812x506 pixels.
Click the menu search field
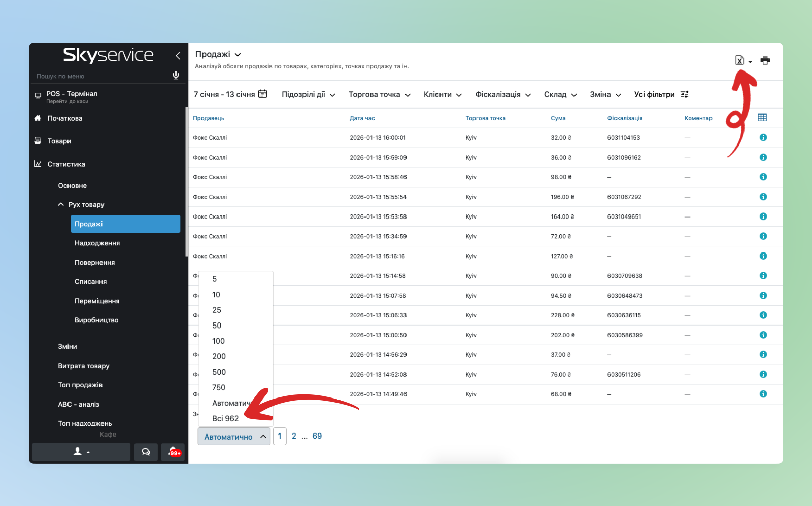tap(101, 76)
